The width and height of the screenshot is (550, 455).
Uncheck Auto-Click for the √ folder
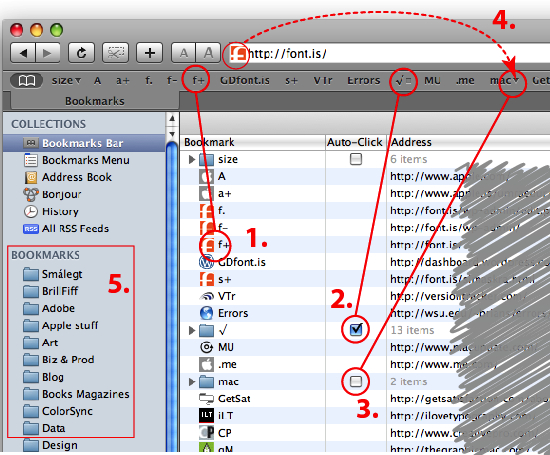(x=356, y=329)
